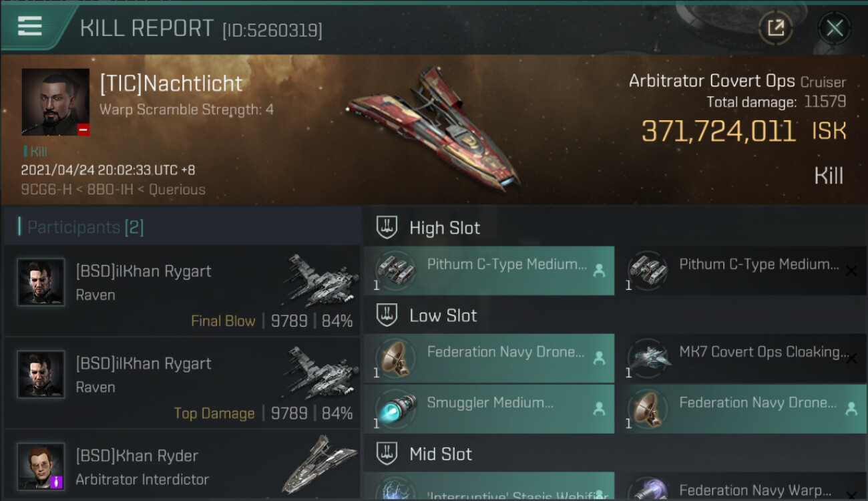The image size is (868, 501).
Task: Open the hamburger menu icon
Action: (x=30, y=27)
